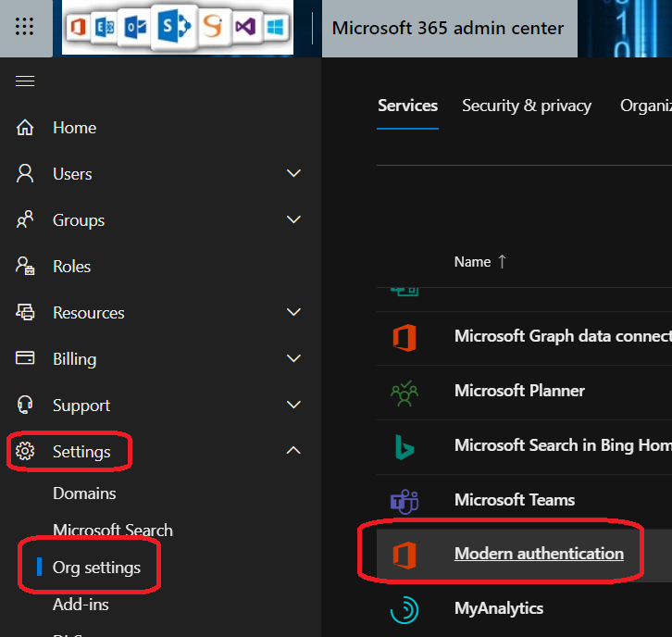Screen dimensions: 672x637
Task: Select the Services tab
Action: (x=407, y=106)
